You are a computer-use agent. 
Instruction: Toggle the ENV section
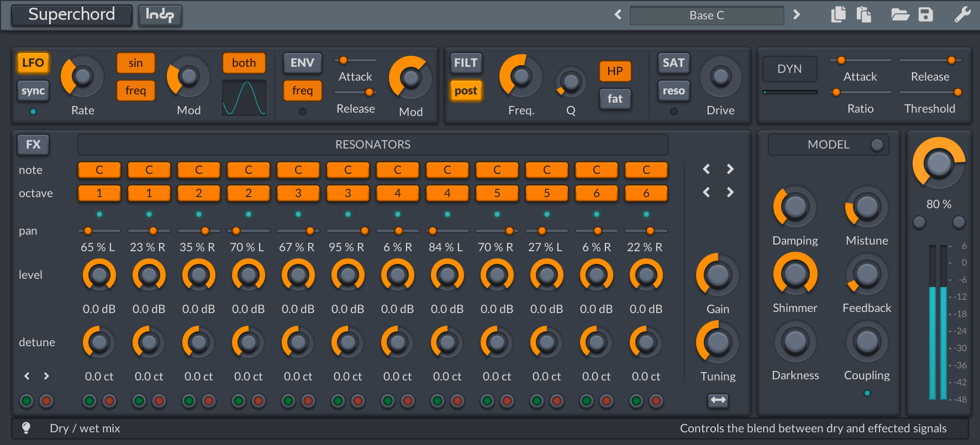coord(302,63)
